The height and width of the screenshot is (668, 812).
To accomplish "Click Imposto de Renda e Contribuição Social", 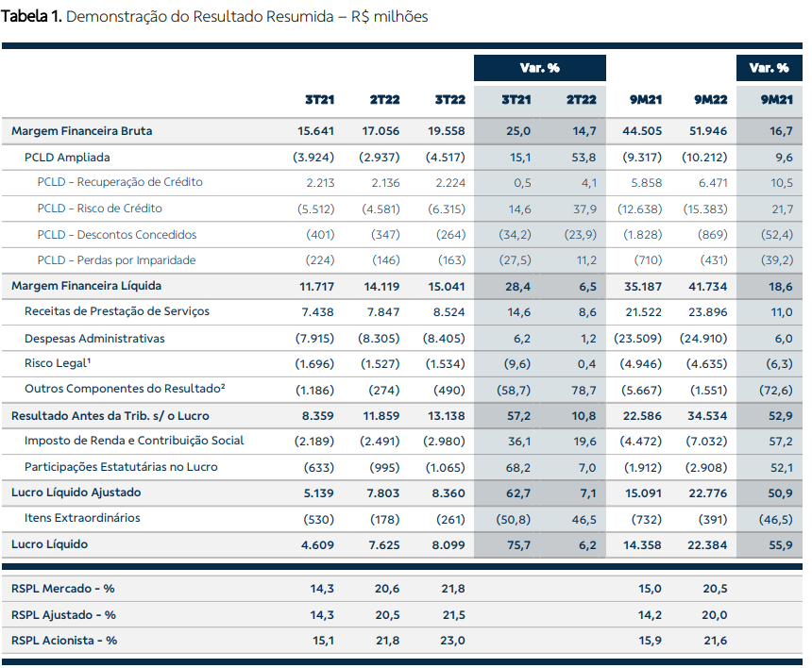I will click(x=134, y=441).
